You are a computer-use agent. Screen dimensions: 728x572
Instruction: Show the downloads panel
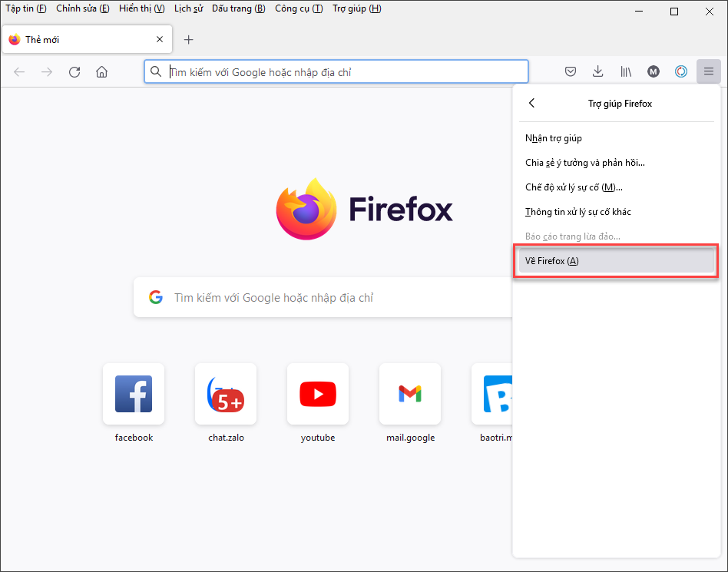pos(598,71)
